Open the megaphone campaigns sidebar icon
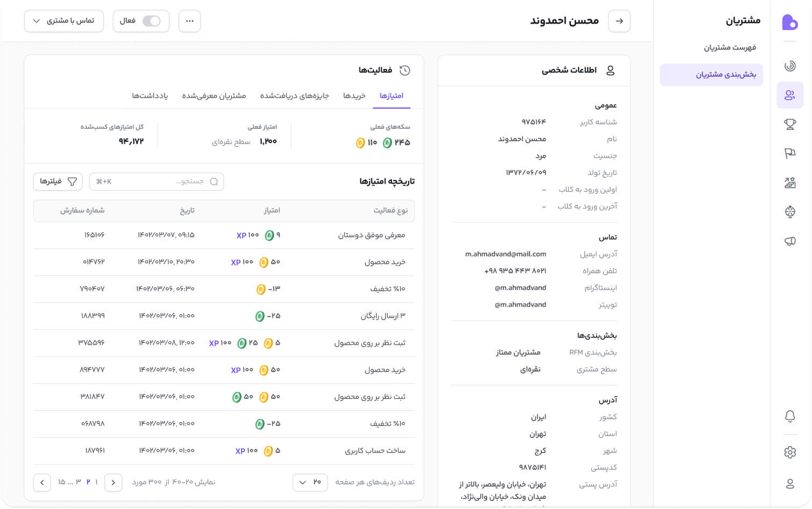This screenshot has height=509, width=812. [x=790, y=241]
